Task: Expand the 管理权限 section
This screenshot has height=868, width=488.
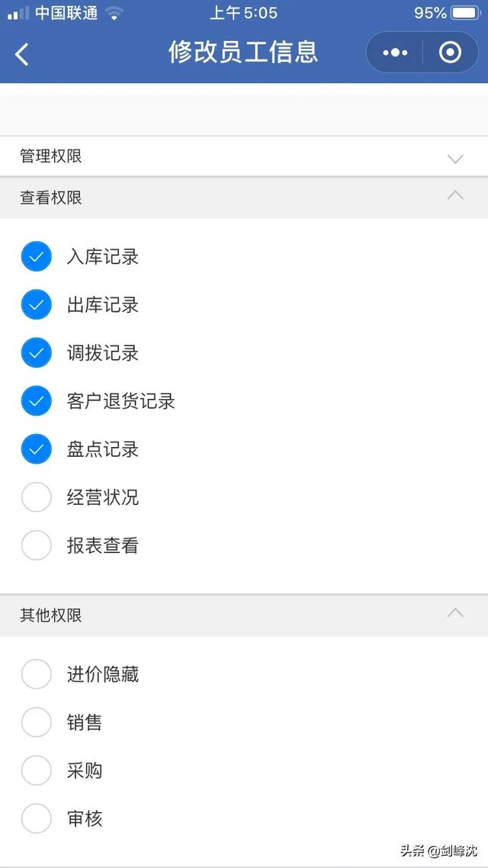Action: click(x=455, y=158)
